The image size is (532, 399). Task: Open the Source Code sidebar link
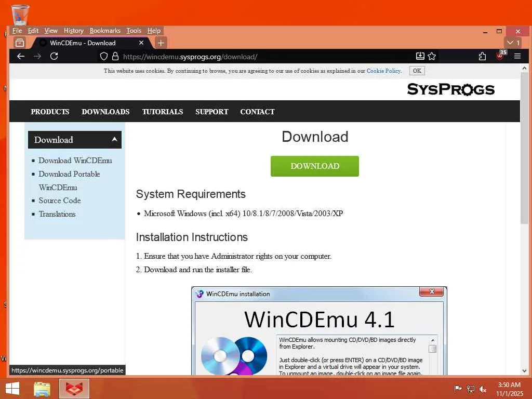(60, 201)
